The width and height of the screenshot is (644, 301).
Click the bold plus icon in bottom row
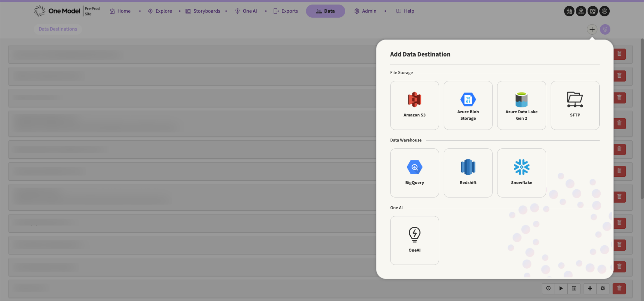(590, 288)
